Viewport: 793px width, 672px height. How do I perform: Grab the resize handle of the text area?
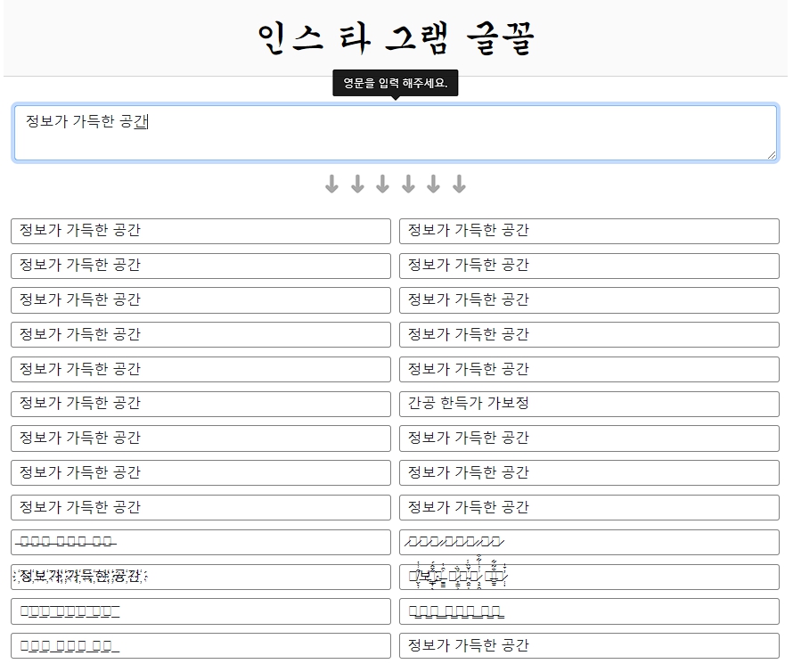point(772,155)
